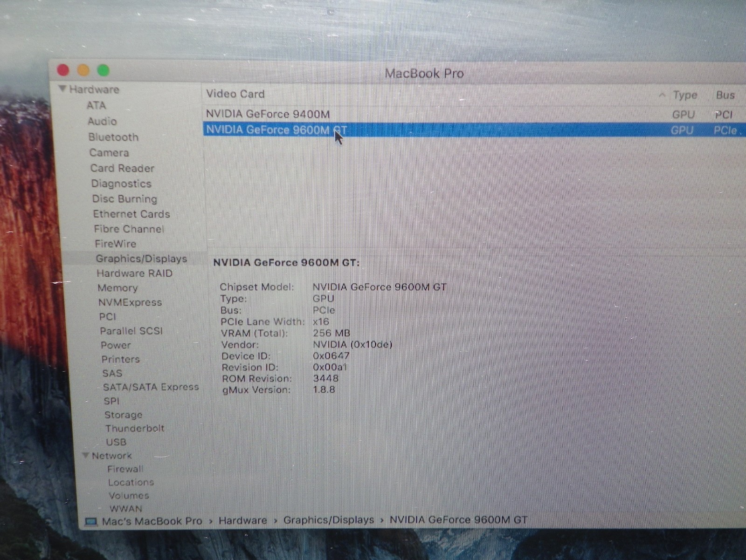Select Locations under Network
The width and height of the screenshot is (746, 560).
(131, 482)
